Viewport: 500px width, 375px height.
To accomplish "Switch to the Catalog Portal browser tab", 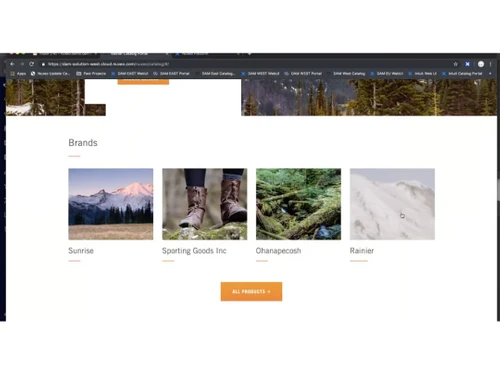I will pyautogui.click(x=135, y=54).
